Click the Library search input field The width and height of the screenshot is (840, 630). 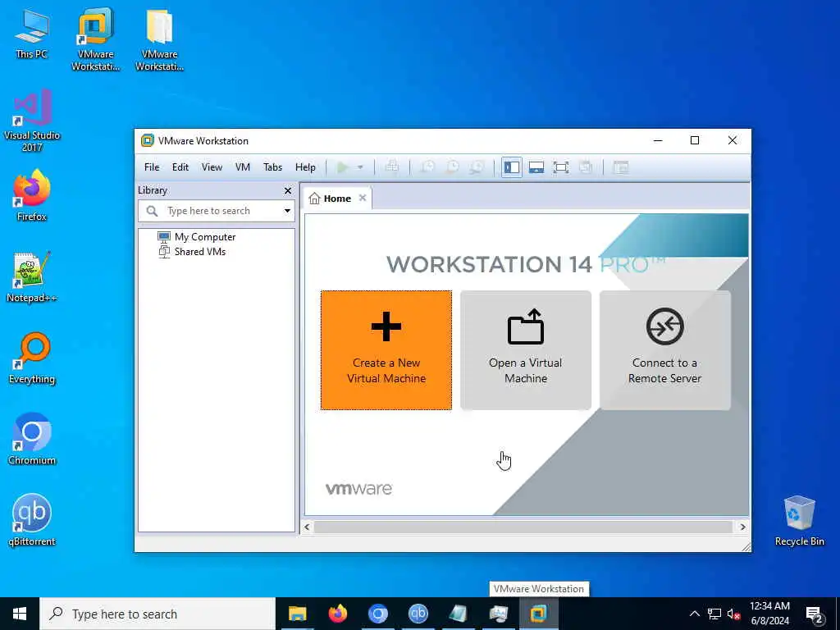(x=217, y=211)
